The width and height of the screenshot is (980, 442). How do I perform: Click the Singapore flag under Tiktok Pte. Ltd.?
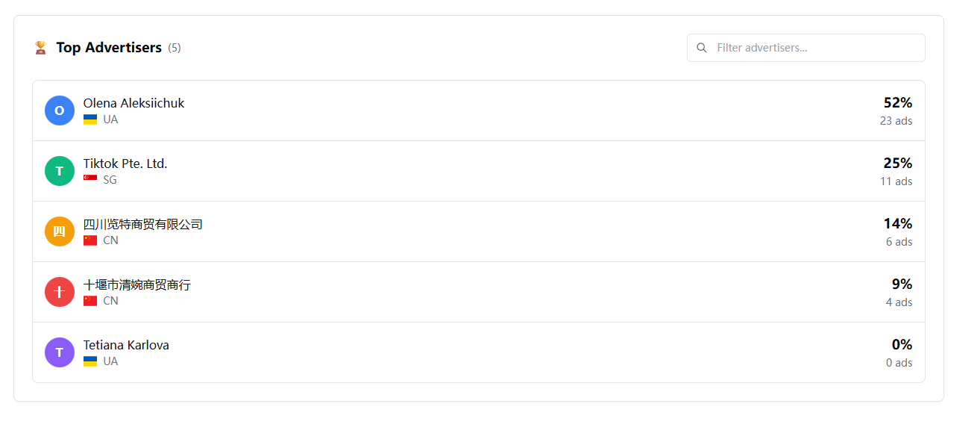coord(90,180)
